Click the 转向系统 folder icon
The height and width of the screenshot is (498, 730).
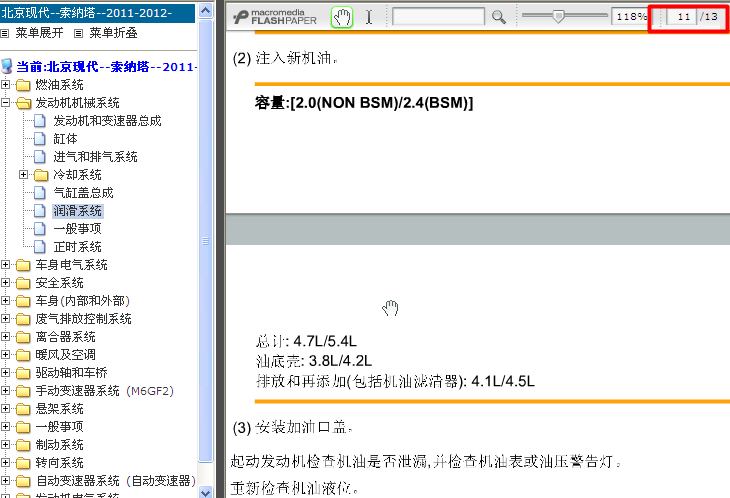pos(23,463)
